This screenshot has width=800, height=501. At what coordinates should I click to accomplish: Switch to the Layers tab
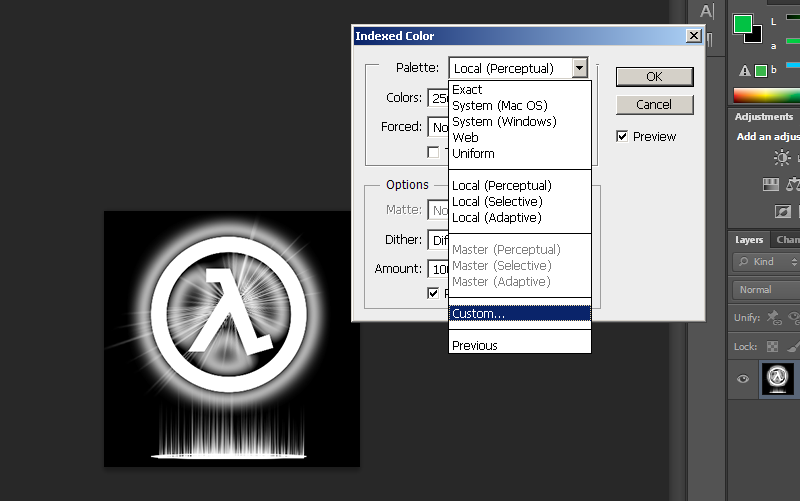coord(749,240)
